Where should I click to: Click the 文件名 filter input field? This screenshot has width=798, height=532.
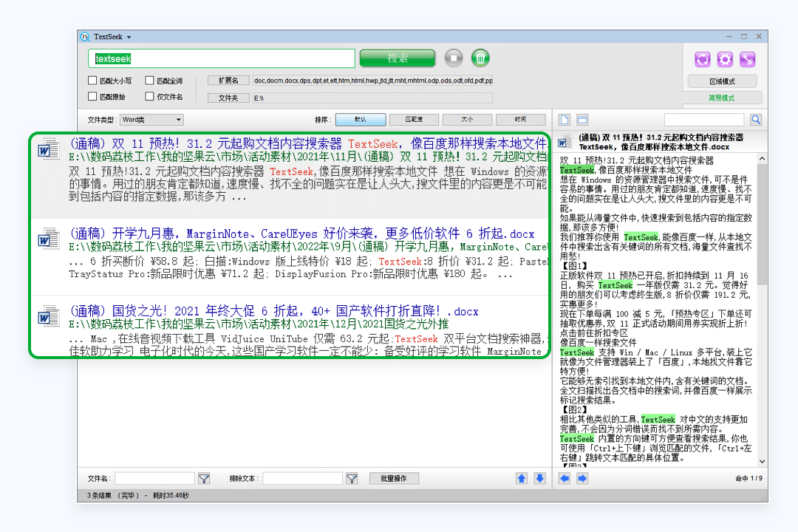pos(154,479)
